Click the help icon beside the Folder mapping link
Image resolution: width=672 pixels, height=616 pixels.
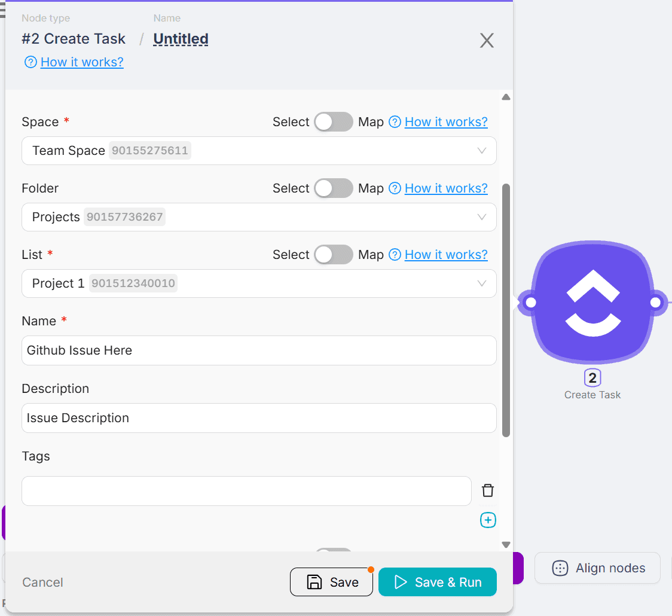[395, 188]
